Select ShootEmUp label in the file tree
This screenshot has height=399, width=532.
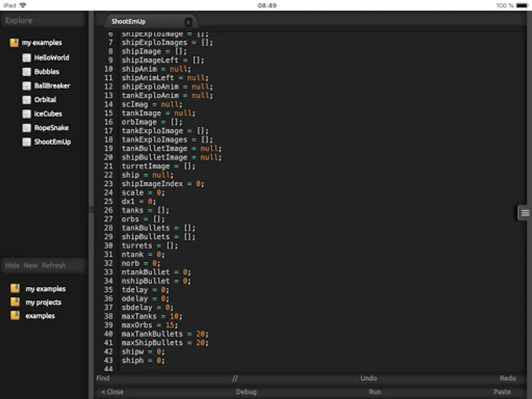[x=52, y=142]
